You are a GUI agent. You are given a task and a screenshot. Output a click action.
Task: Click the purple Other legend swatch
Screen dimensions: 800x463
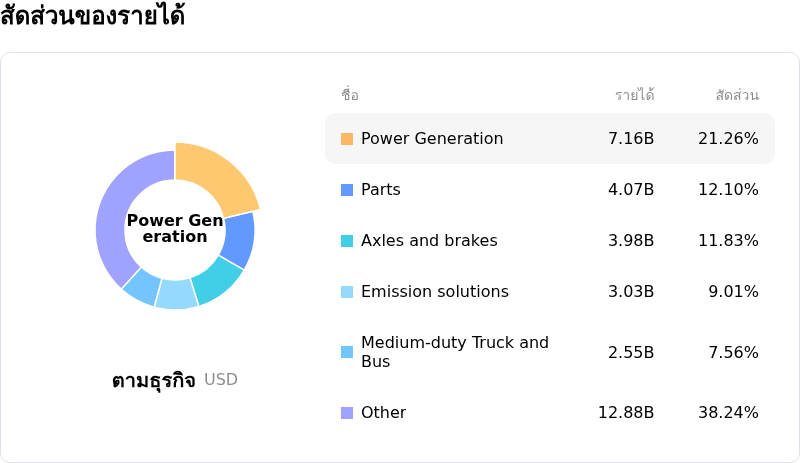[347, 413]
